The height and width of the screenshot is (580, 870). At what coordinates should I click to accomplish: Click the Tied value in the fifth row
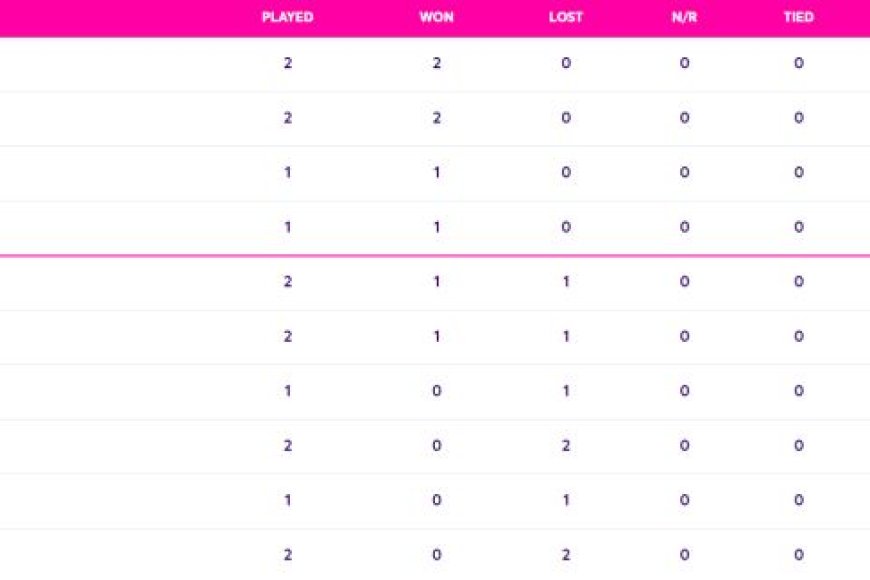click(798, 282)
